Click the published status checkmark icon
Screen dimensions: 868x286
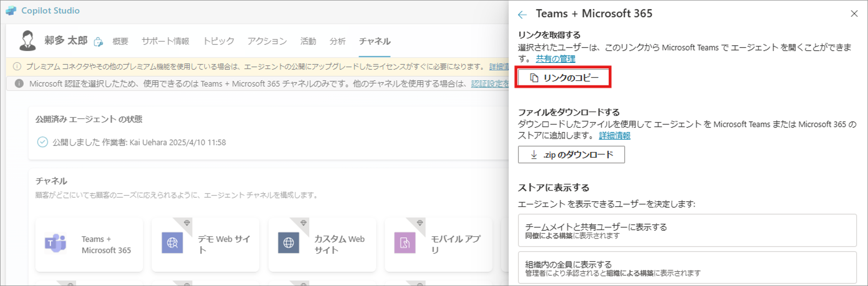coord(43,142)
